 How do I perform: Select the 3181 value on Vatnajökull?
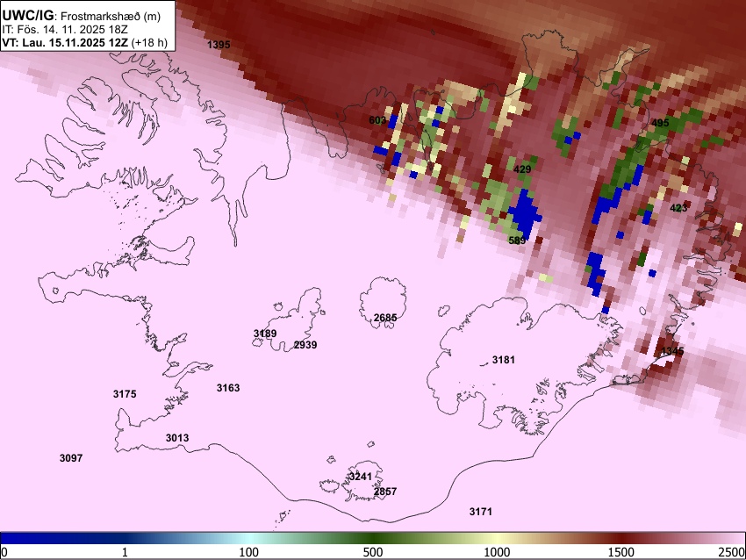coord(504,359)
